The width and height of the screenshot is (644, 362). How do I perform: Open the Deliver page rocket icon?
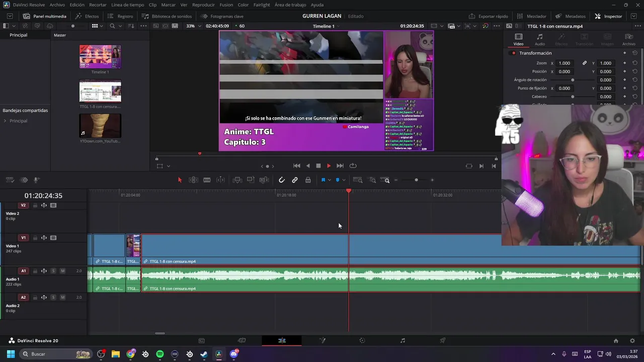point(443,340)
